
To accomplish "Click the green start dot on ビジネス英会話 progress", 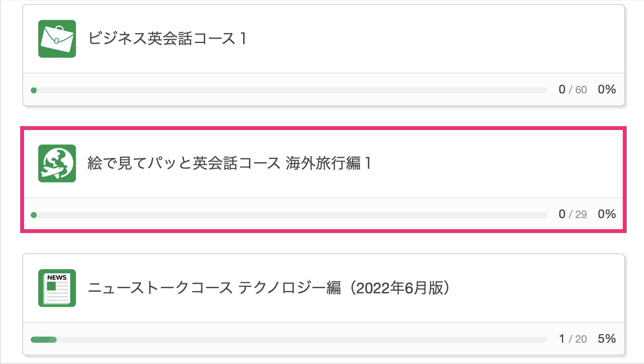I will [x=34, y=90].
